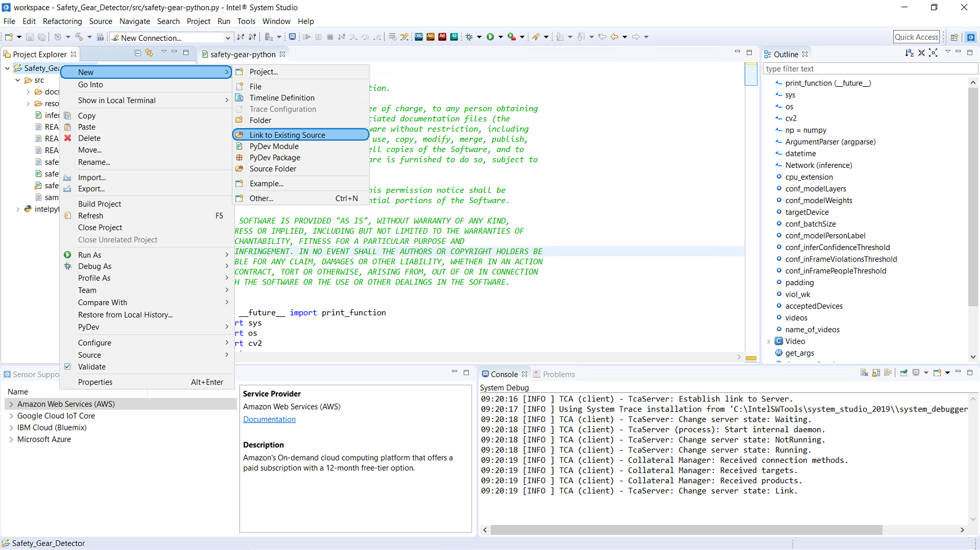Viewport: 980px width, 550px height.
Task: Collapse all items in Outline view
Action: click(x=922, y=53)
